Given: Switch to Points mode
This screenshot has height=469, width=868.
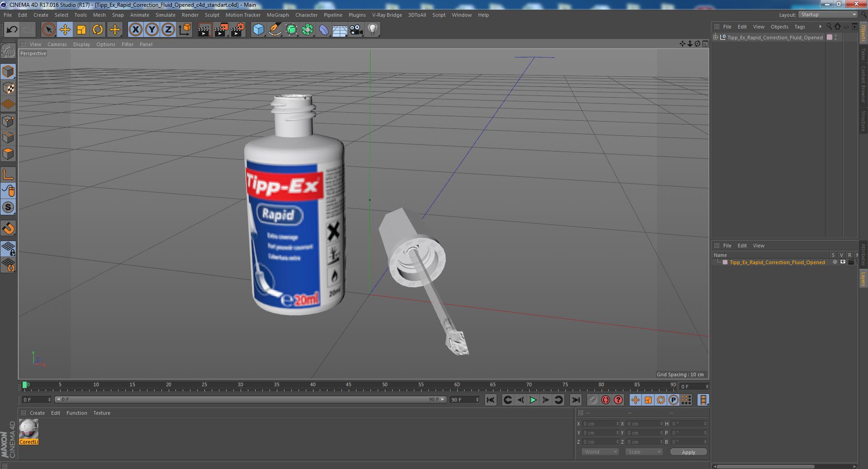Looking at the screenshot, I should tap(8, 121).
